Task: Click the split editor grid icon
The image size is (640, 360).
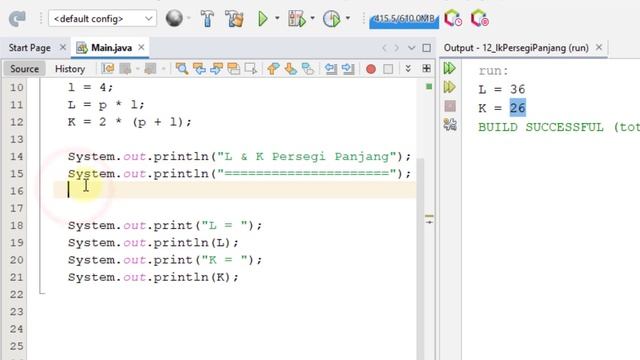Action: coord(427,69)
